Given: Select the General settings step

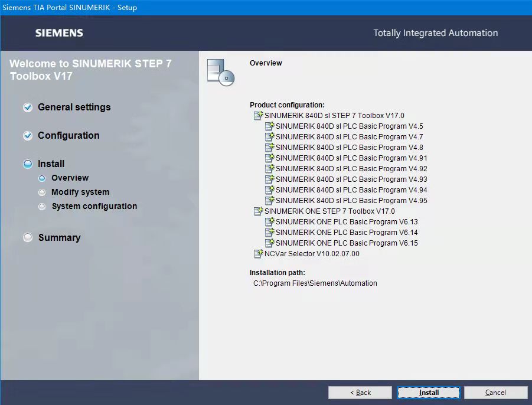Looking at the screenshot, I should [x=74, y=107].
